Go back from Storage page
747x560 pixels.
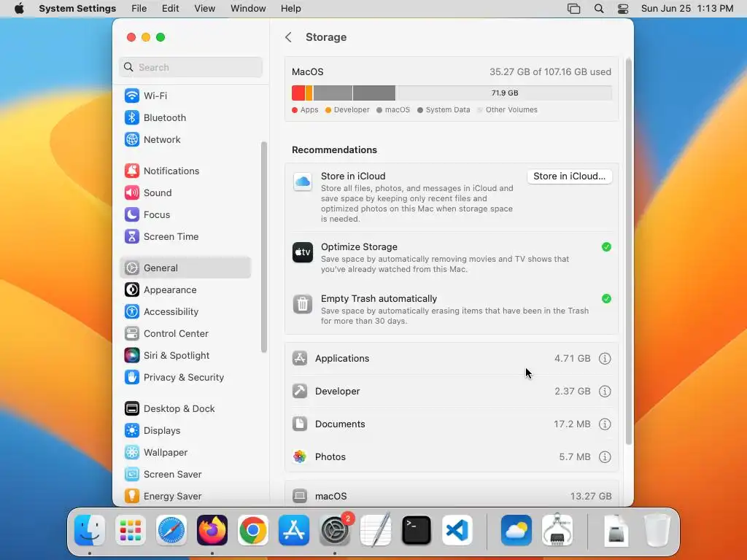pyautogui.click(x=288, y=37)
